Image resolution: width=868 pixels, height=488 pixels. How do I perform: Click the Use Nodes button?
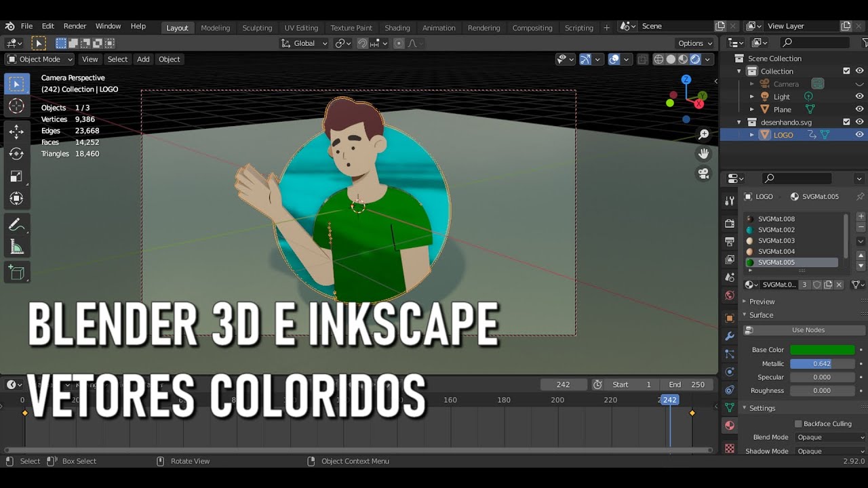point(804,330)
